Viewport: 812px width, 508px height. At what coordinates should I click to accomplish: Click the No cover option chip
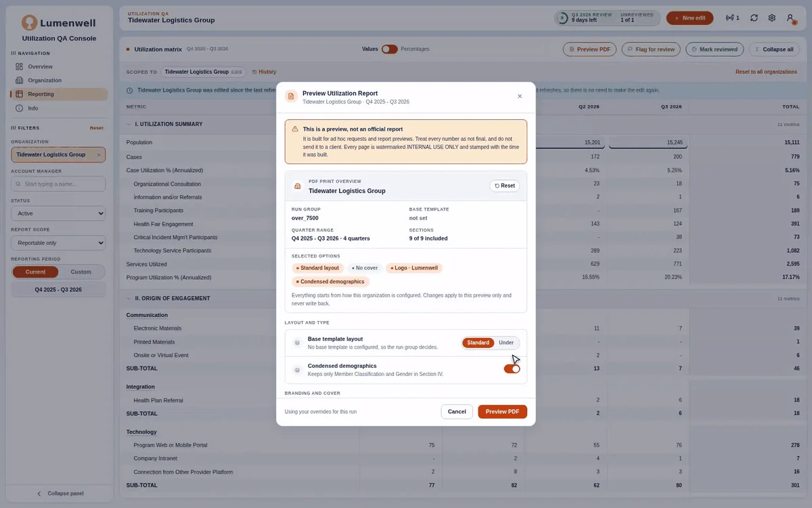[x=365, y=268]
